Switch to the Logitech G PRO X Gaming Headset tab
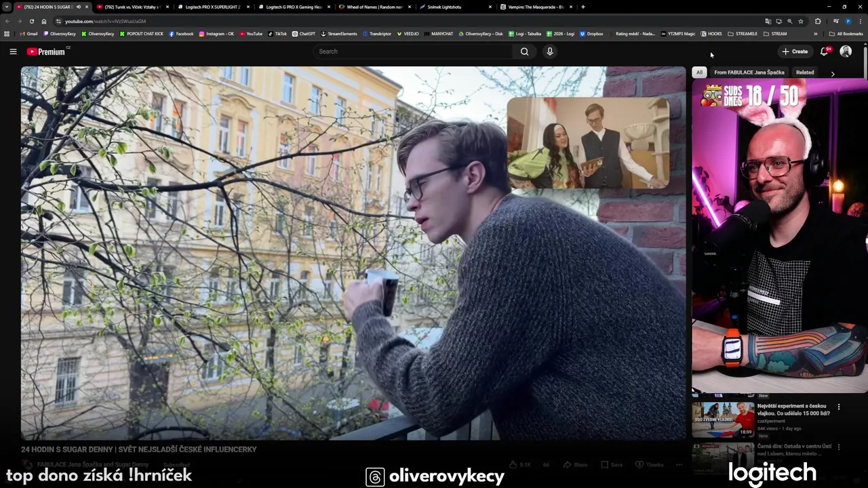The height and width of the screenshot is (488, 868). [x=293, y=7]
